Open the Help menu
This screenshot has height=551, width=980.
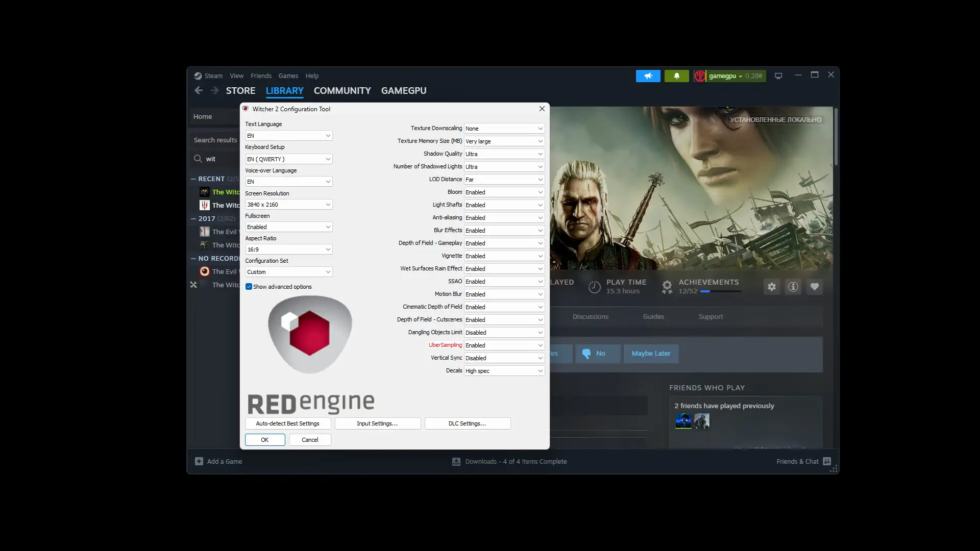click(312, 76)
